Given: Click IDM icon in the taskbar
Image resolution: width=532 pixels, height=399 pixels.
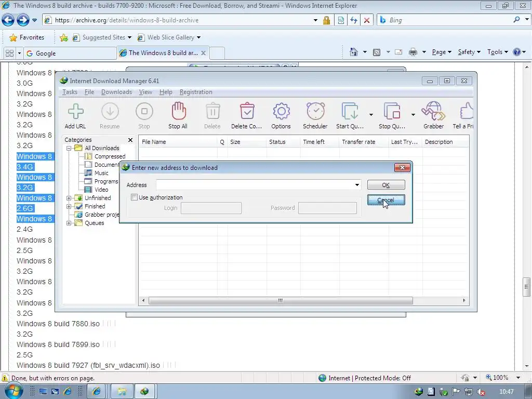Looking at the screenshot, I should (144, 392).
